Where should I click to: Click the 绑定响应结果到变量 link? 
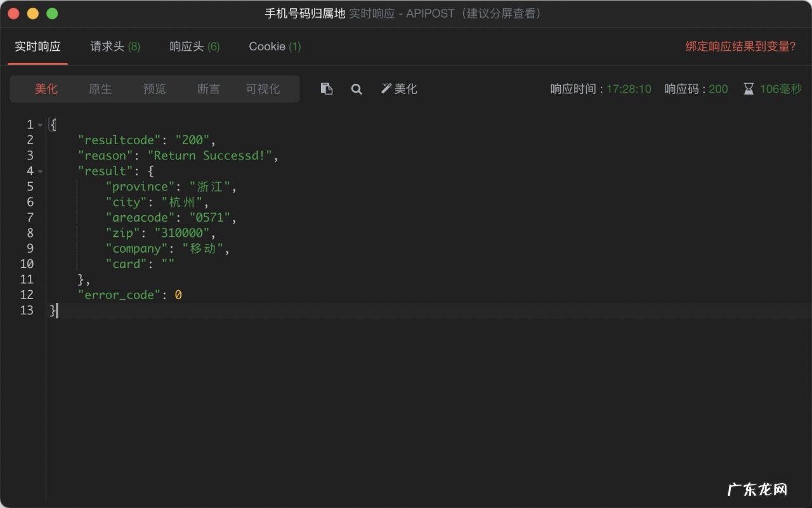pyautogui.click(x=740, y=46)
